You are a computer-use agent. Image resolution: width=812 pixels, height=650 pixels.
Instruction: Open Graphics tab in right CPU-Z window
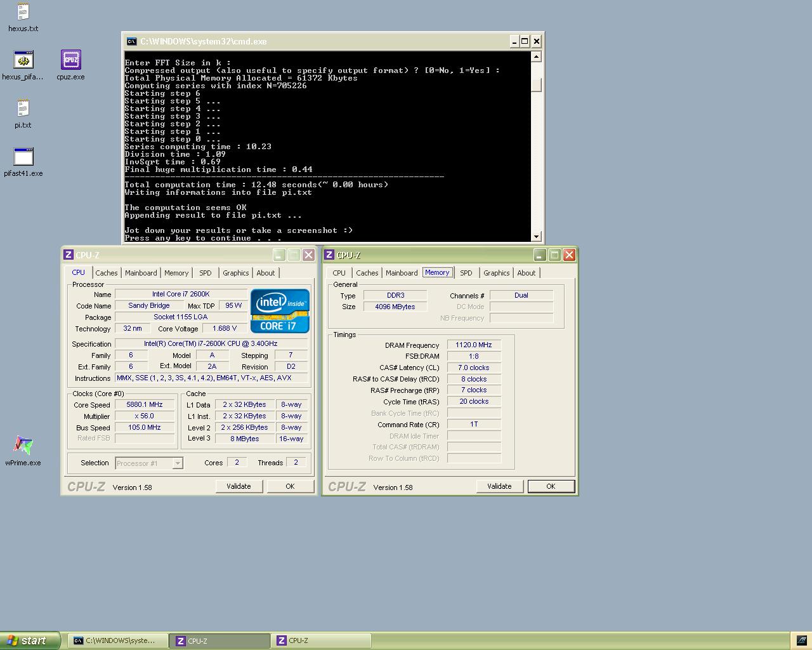pyautogui.click(x=496, y=273)
